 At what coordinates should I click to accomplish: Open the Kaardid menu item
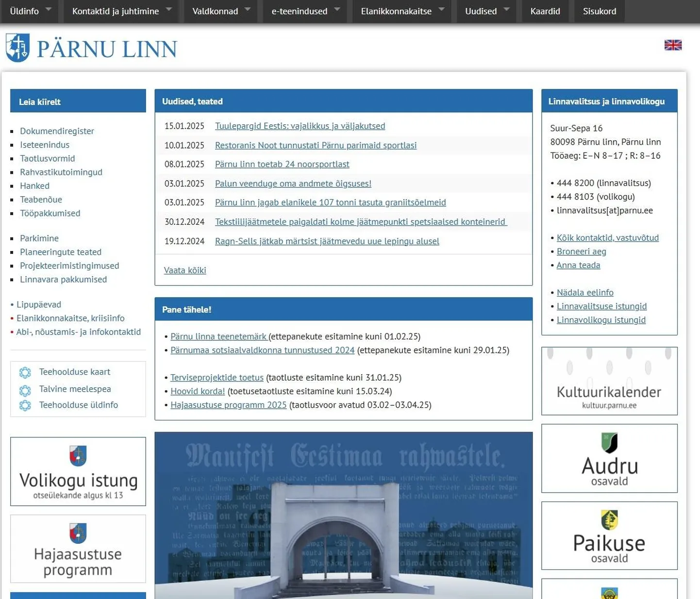pyautogui.click(x=545, y=11)
